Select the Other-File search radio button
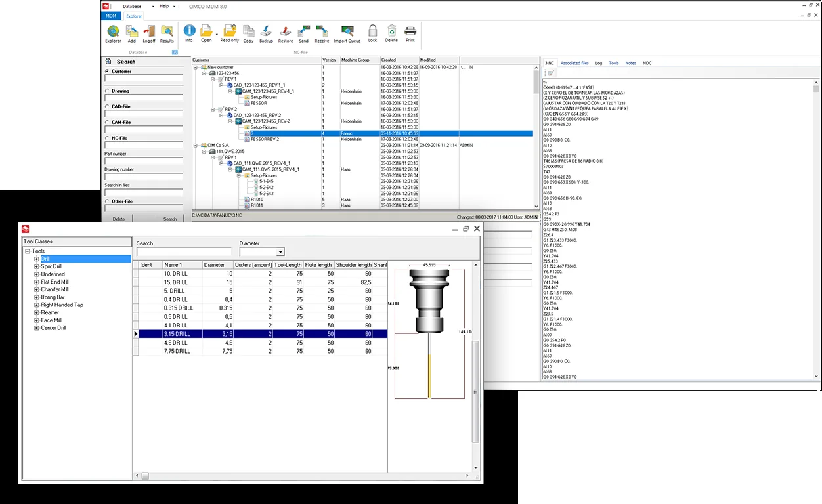Image resolution: width=822 pixels, height=504 pixels. point(108,201)
